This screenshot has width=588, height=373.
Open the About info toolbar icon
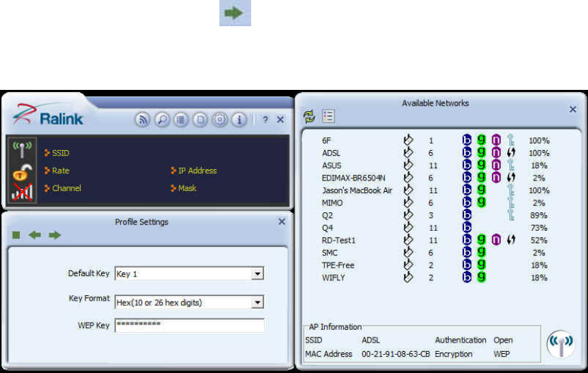pos(239,120)
